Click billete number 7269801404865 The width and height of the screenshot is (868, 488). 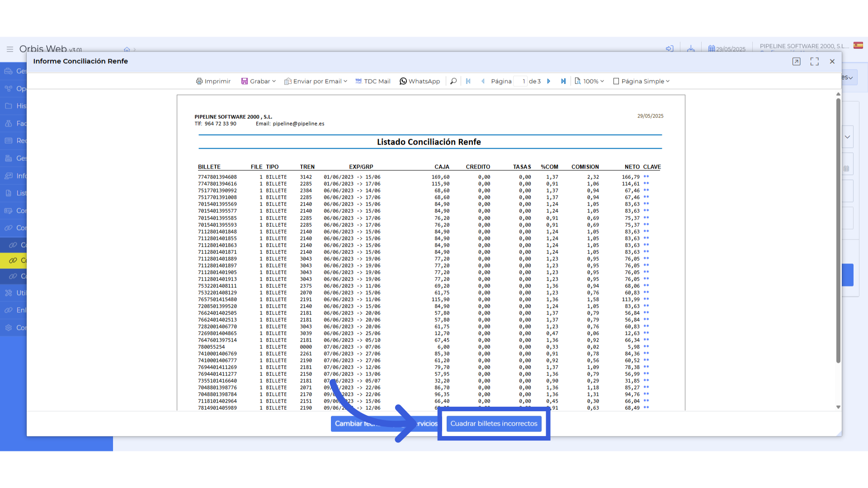tap(217, 333)
